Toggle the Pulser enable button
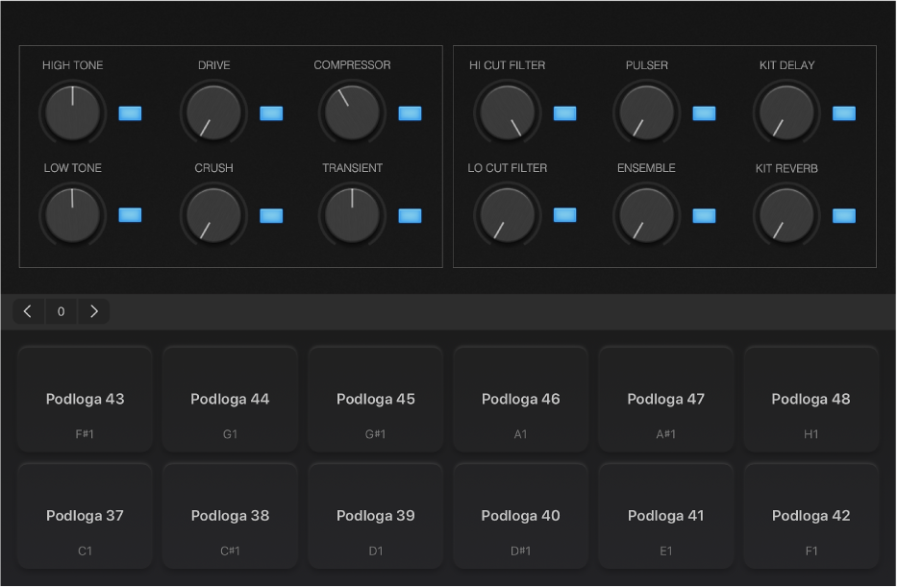 tap(704, 113)
